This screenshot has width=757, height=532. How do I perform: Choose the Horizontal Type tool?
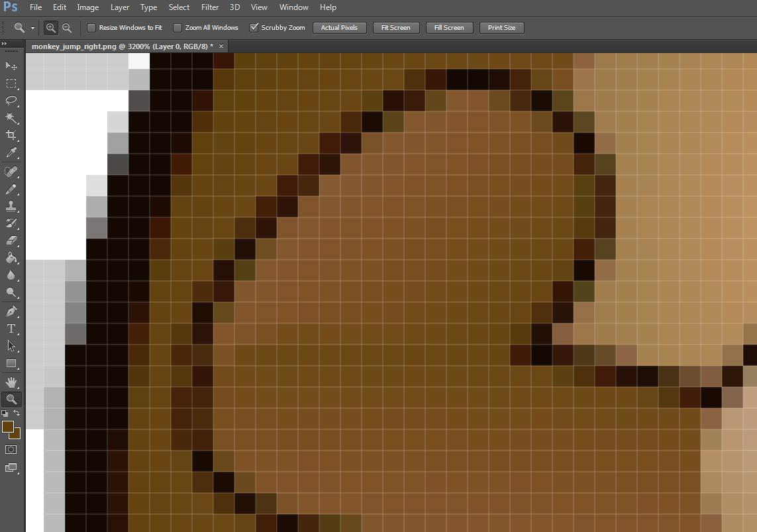pyautogui.click(x=11, y=329)
